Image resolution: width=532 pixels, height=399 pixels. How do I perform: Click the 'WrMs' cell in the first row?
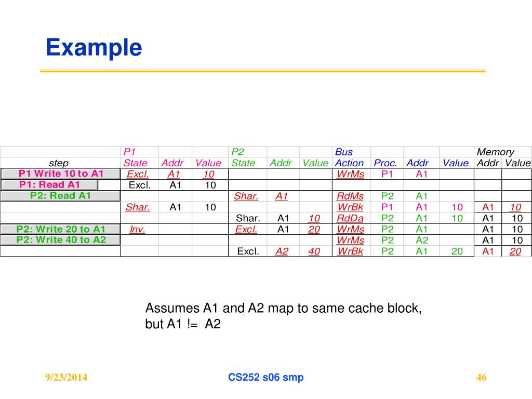[350, 174]
